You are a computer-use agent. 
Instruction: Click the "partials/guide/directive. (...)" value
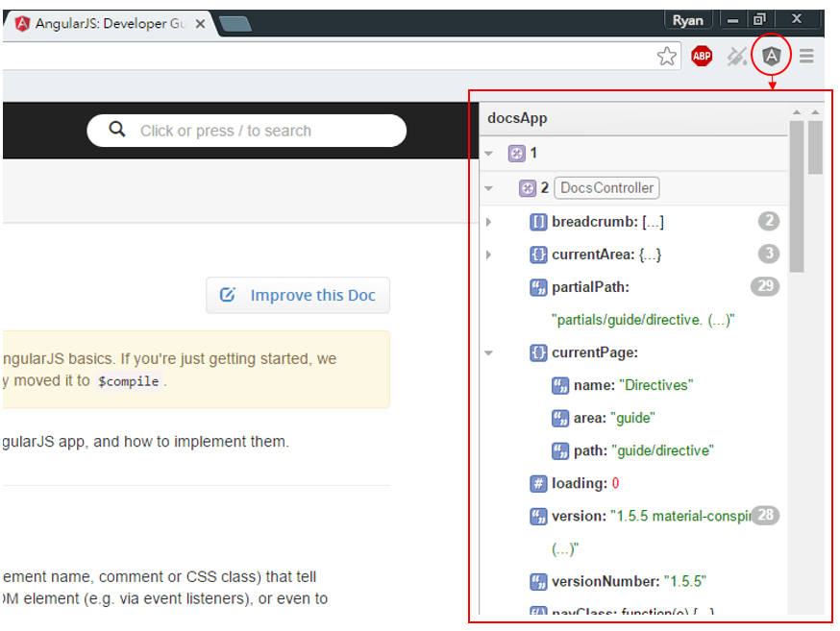coord(643,320)
